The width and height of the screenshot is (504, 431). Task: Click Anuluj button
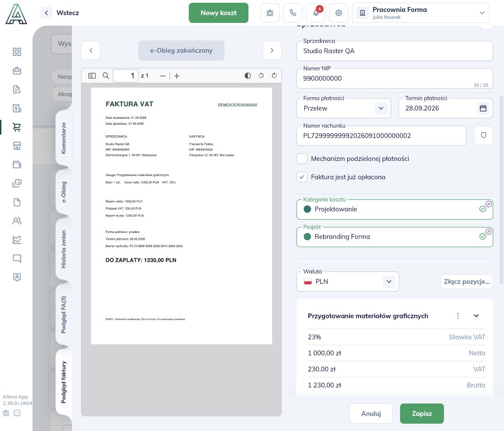371,414
